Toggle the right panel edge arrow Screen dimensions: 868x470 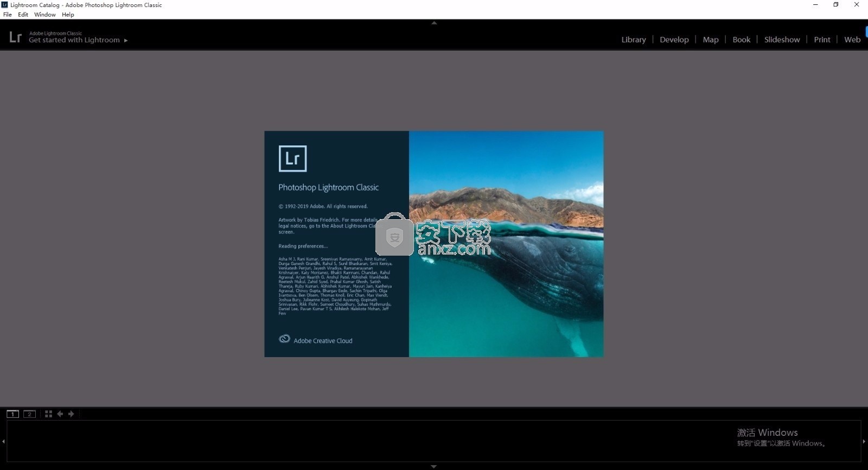click(x=864, y=441)
